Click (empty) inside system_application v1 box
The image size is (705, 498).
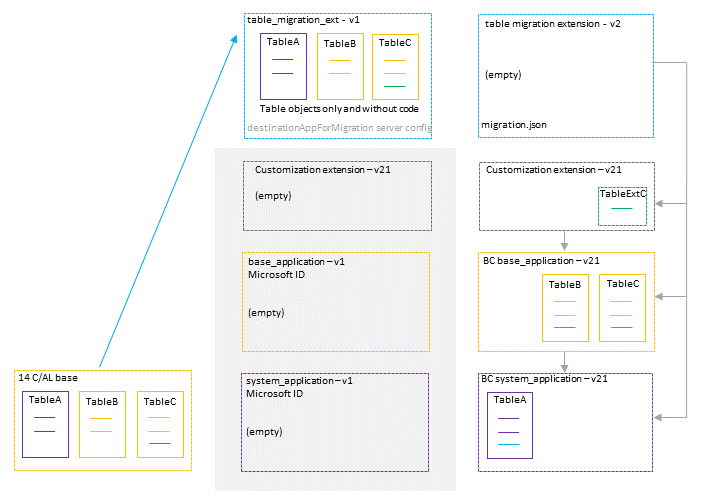264,432
